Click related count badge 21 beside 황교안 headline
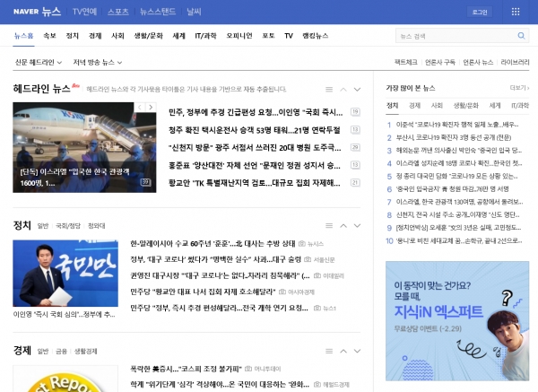Image resolution: width=538 pixels, height=392 pixels. [x=355, y=183]
